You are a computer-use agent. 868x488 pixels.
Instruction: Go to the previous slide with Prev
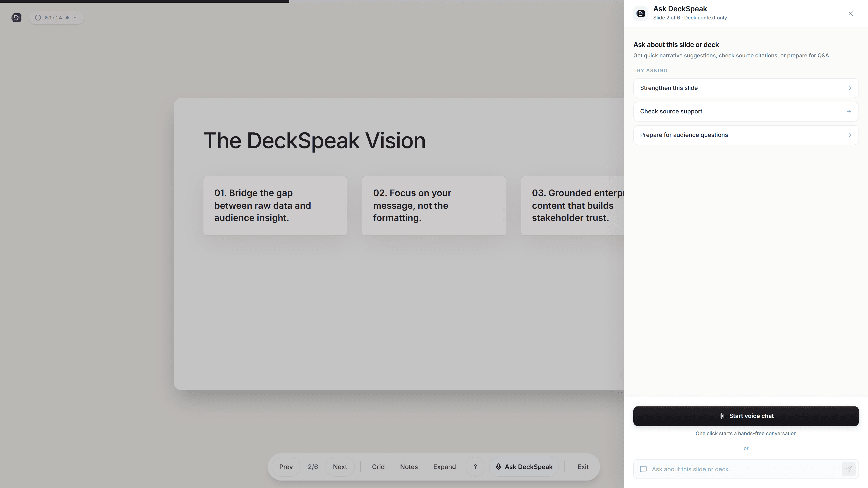pos(286,467)
